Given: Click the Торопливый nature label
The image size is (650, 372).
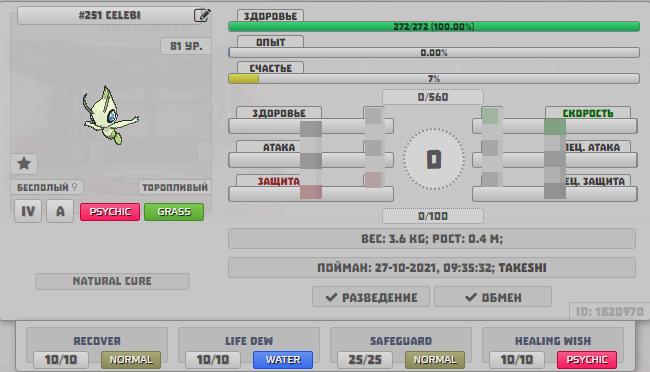Looking at the screenshot, I should [175, 187].
